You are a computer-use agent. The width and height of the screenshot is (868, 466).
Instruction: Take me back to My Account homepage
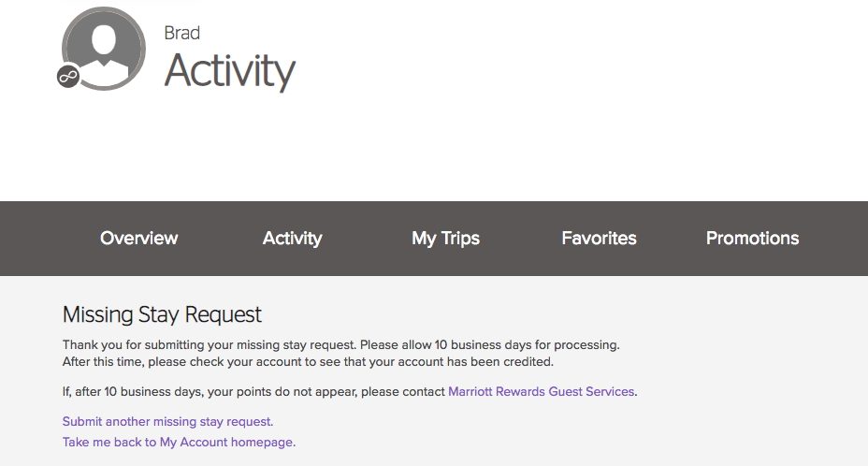179,442
